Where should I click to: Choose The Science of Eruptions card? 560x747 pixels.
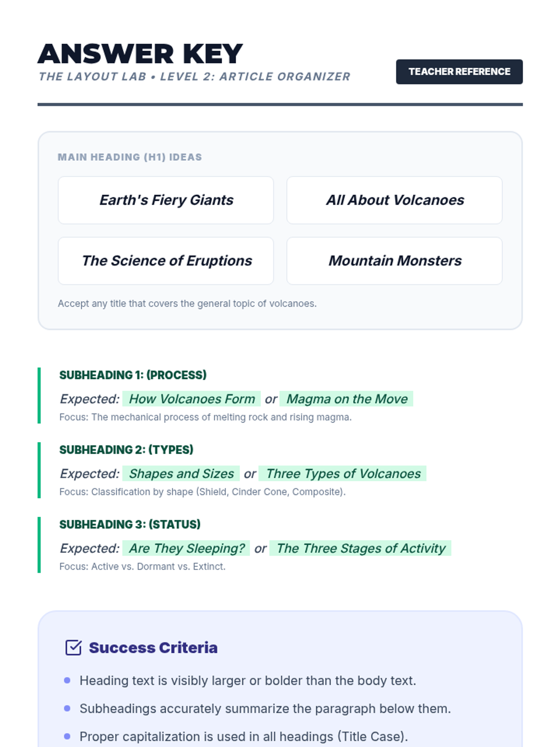[x=166, y=261]
